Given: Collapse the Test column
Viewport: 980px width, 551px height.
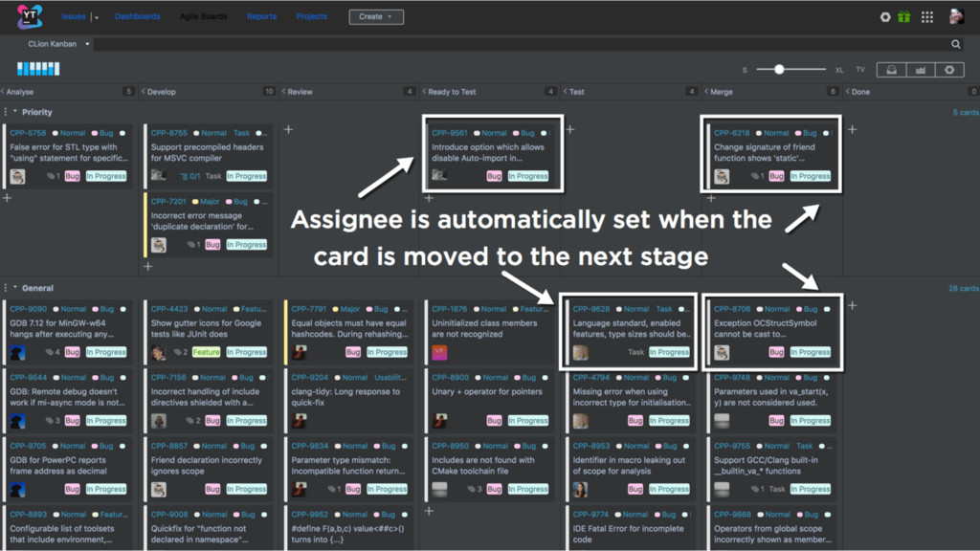Looking at the screenshot, I should point(566,91).
